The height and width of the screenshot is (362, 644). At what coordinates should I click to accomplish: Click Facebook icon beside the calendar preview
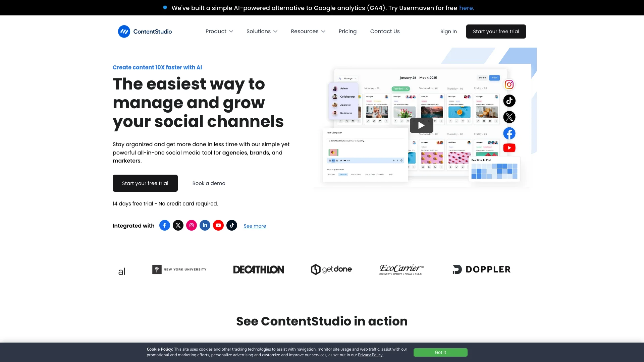tap(509, 133)
